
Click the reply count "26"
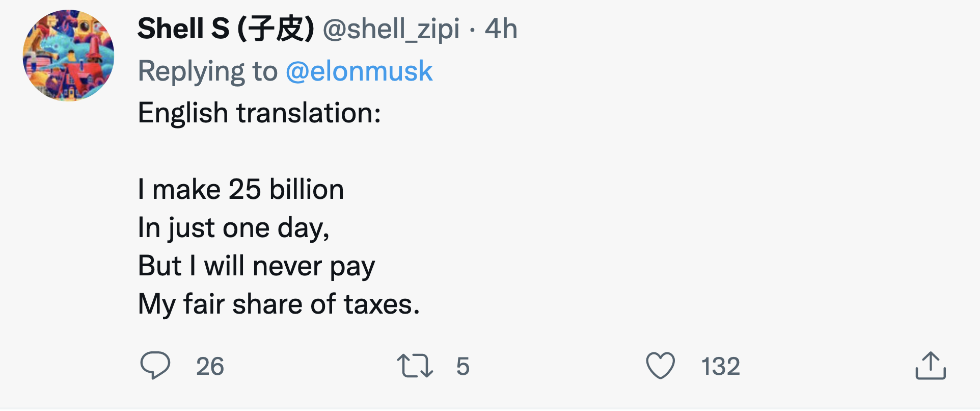pos(210,366)
